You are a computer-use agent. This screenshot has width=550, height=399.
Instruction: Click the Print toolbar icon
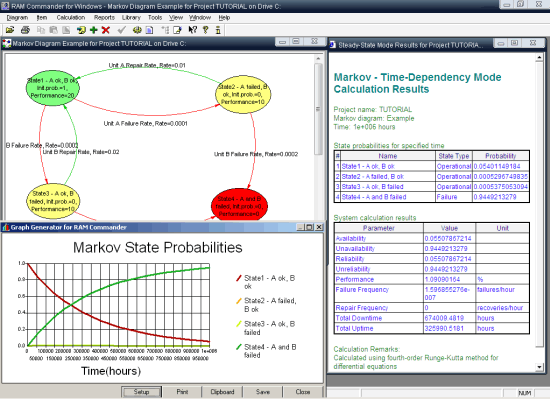[x=25, y=30]
